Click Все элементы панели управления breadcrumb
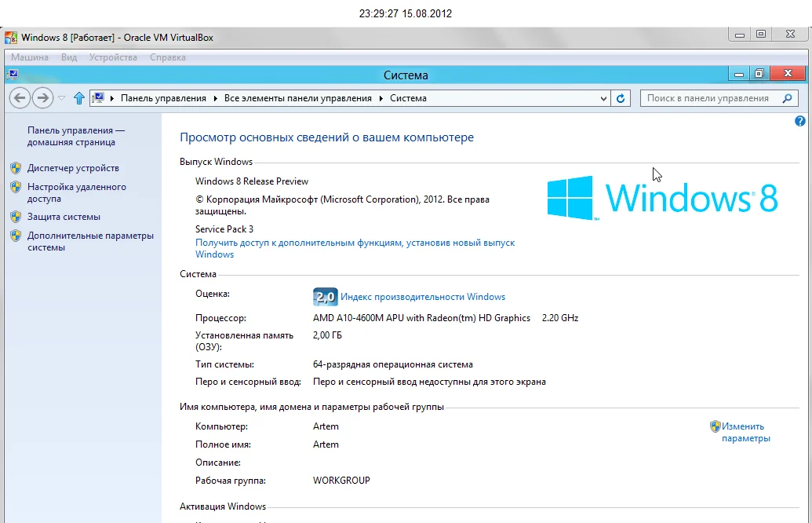This screenshot has height=523, width=812. [x=298, y=98]
